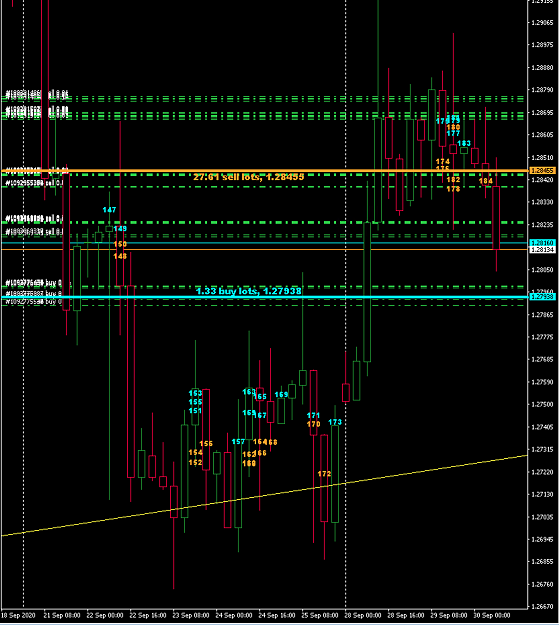
Task: Click '25 Sep 08:00' on the time axis
Action: (320, 615)
